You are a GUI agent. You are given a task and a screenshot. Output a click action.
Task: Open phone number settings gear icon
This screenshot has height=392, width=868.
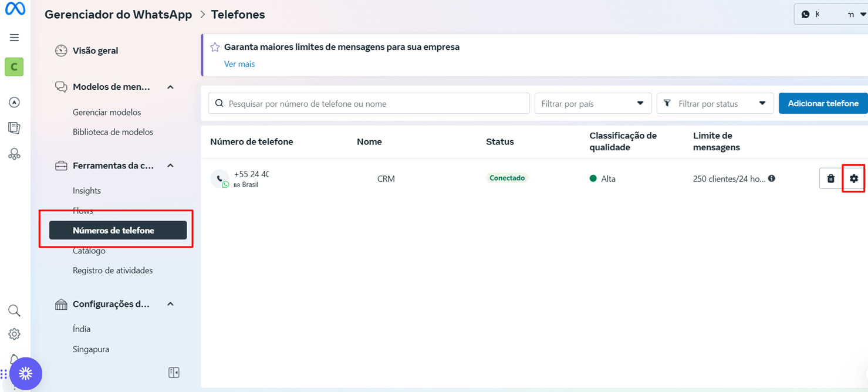pos(853,178)
